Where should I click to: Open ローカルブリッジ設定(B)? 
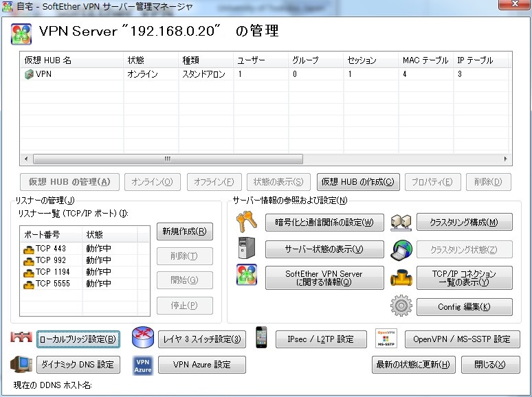pos(78,339)
